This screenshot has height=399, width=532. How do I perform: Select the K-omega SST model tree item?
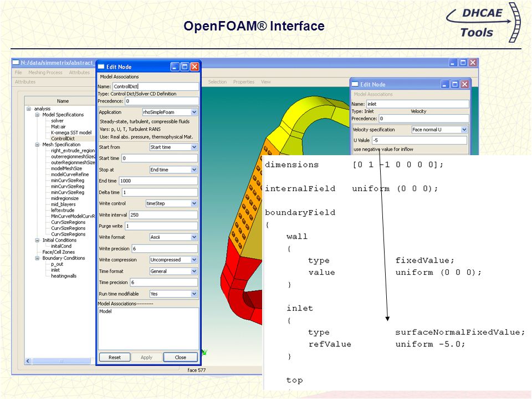pyautogui.click(x=71, y=132)
